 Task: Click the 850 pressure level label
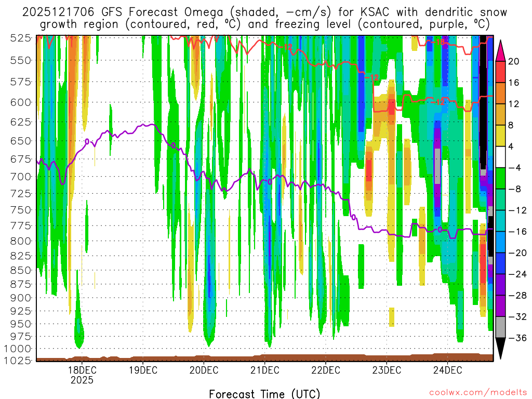tap(21, 270)
